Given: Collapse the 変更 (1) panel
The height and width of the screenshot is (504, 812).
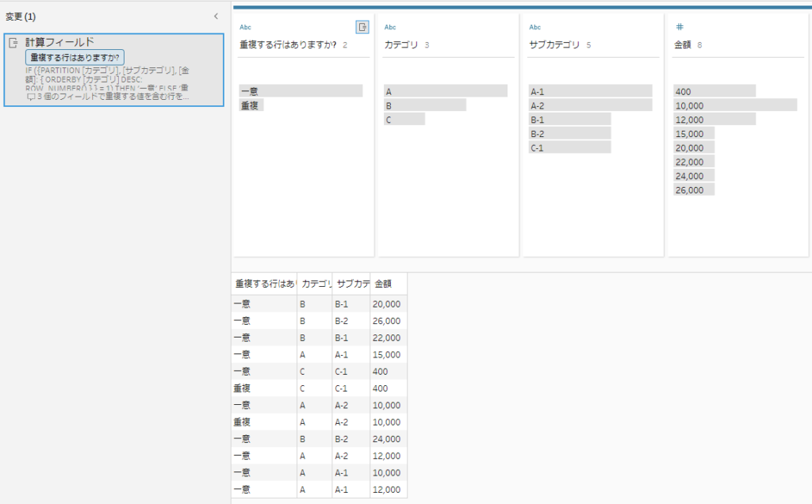Looking at the screenshot, I should click(214, 15).
